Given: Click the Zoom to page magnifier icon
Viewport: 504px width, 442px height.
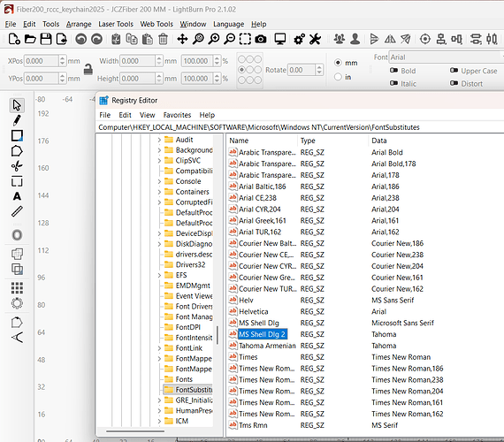Looking at the screenshot, I should click(x=198, y=39).
